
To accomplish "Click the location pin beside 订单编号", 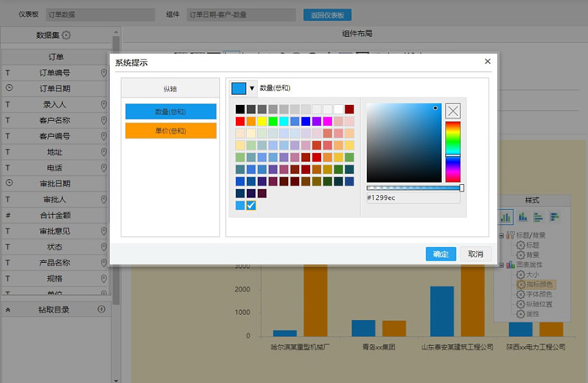I will [x=104, y=73].
